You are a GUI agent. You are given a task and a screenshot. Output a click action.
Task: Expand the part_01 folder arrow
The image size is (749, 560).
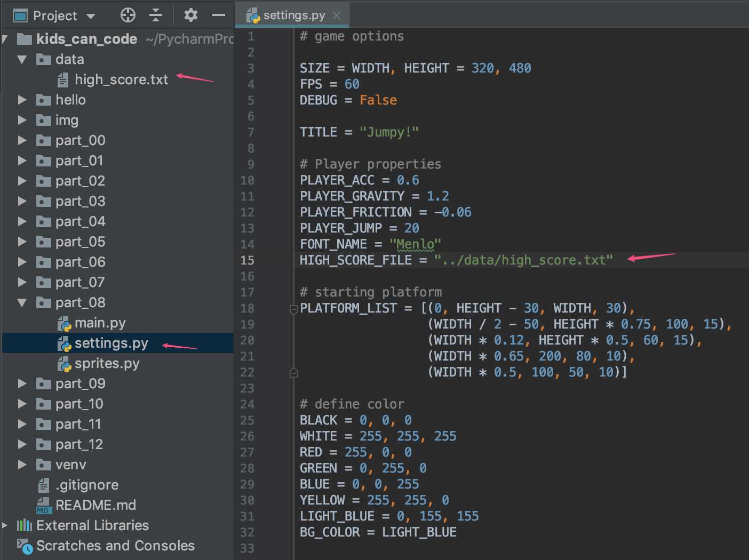(x=22, y=161)
